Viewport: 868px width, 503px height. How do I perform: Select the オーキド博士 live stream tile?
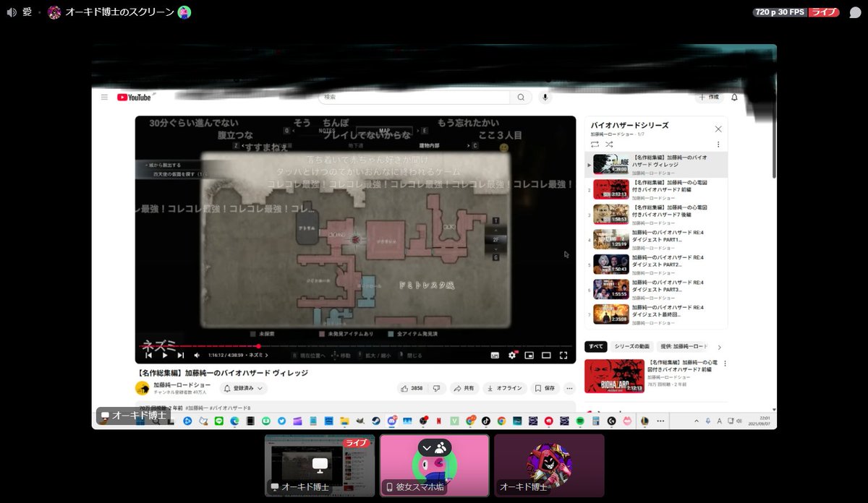pos(319,465)
